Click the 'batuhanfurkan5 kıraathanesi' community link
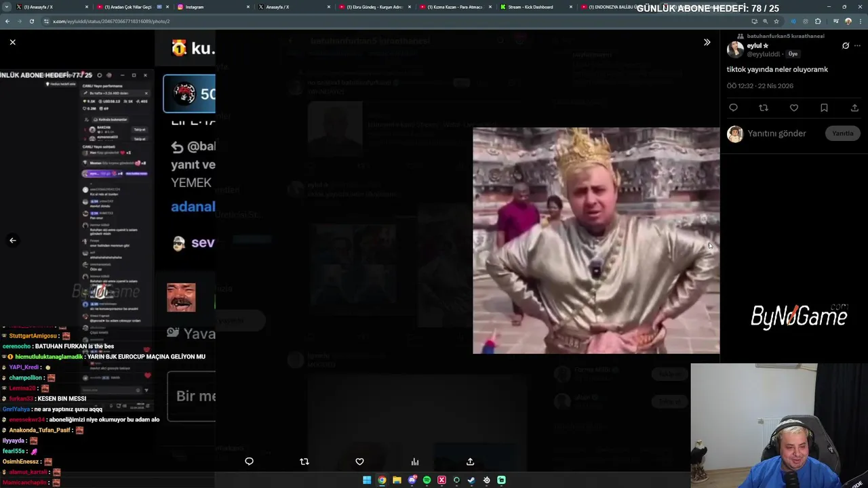868x488 pixels. click(x=785, y=36)
